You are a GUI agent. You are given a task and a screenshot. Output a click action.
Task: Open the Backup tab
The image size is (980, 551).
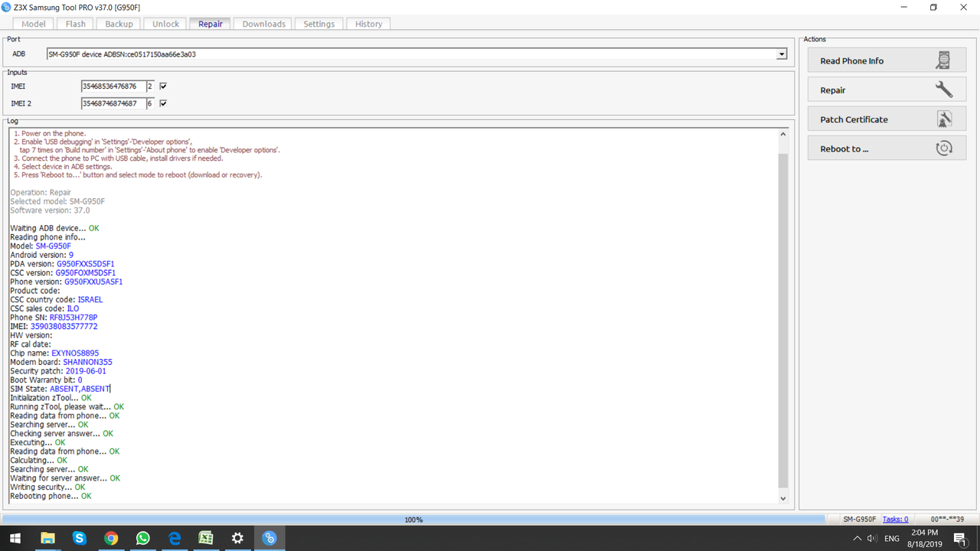(x=119, y=24)
